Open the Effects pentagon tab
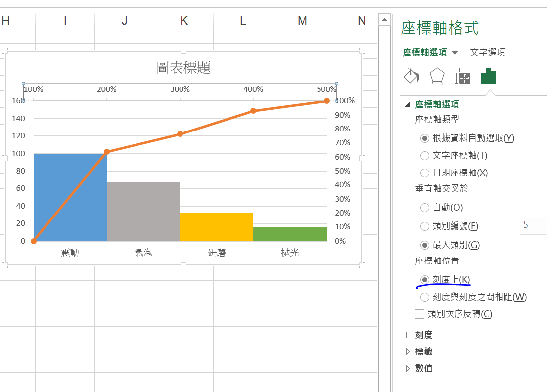The image size is (547, 392). pos(437,76)
